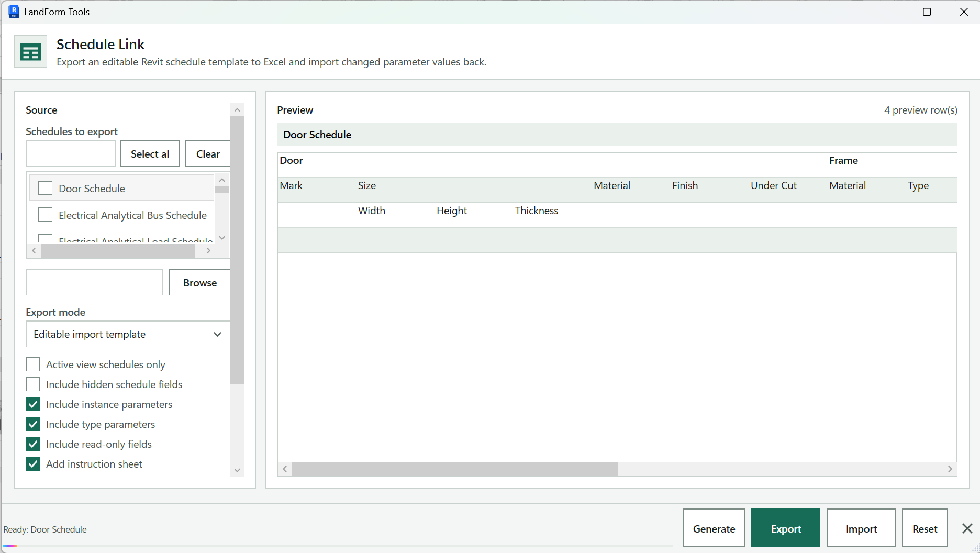The image size is (980, 553).
Task: Click the Reset button
Action: point(925,528)
